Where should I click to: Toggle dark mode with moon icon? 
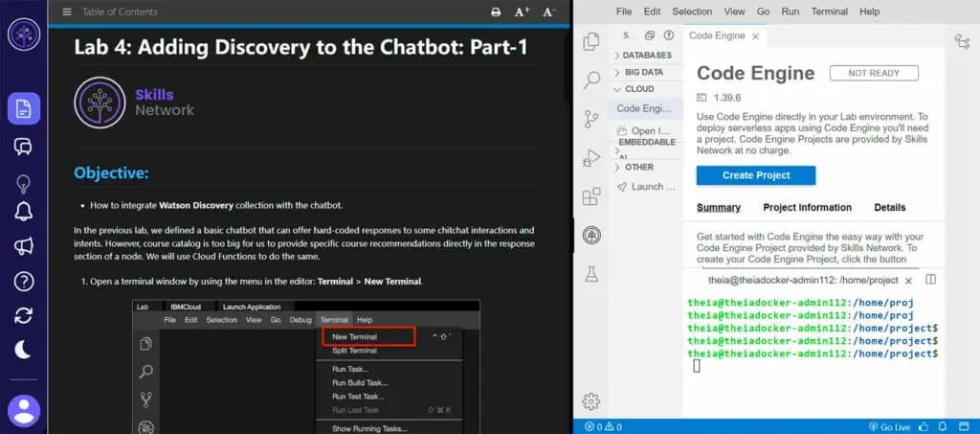click(x=23, y=350)
